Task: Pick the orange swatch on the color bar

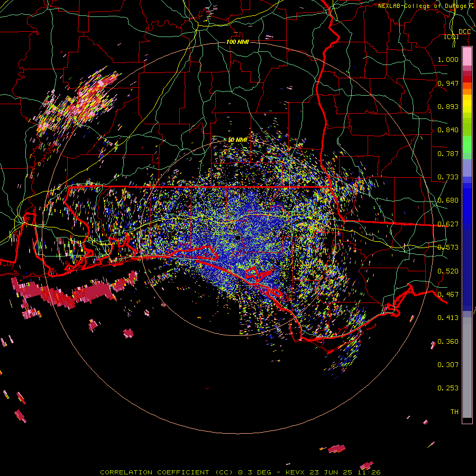Action: [x=467, y=91]
